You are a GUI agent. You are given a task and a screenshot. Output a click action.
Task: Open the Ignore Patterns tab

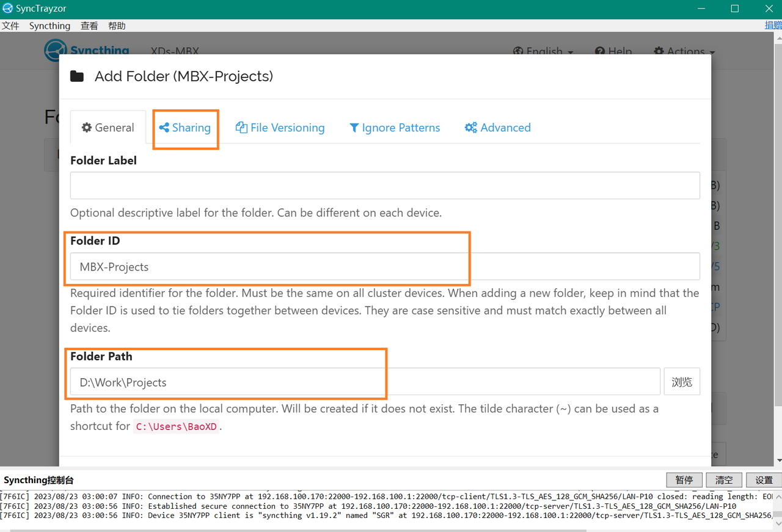395,128
